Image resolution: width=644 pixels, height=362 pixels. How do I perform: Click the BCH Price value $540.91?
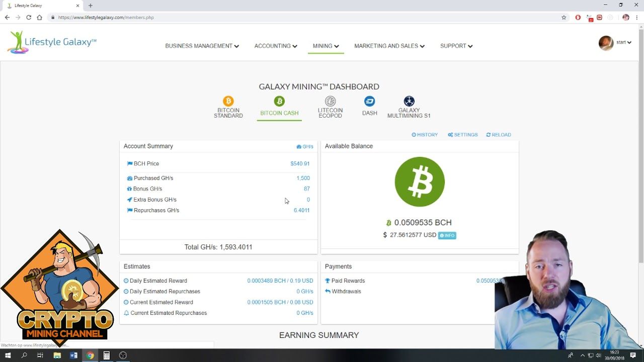(x=300, y=164)
